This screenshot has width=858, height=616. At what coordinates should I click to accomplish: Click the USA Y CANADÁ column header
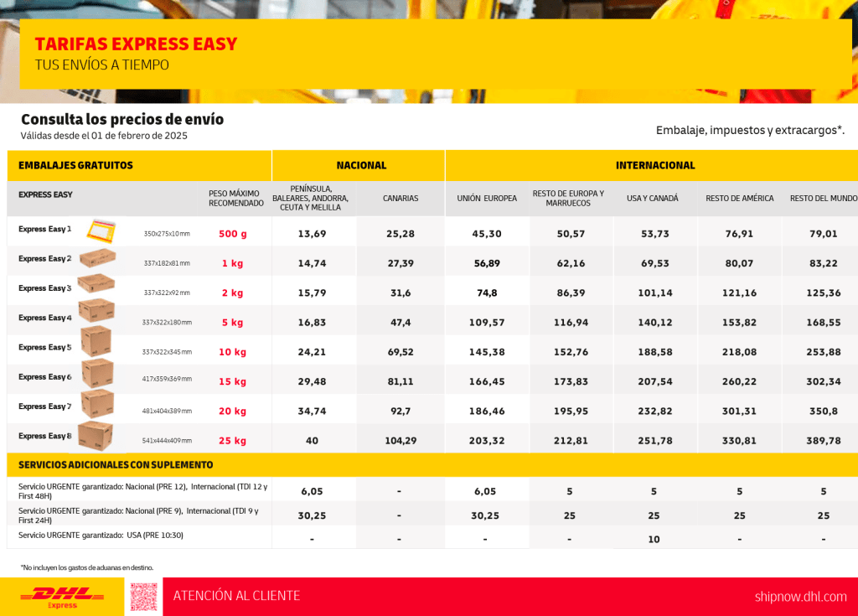[x=653, y=199]
